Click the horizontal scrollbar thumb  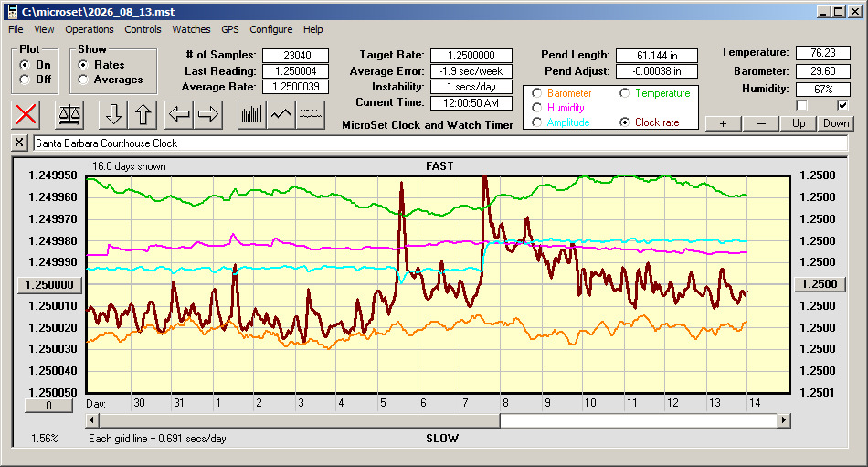click(300, 420)
